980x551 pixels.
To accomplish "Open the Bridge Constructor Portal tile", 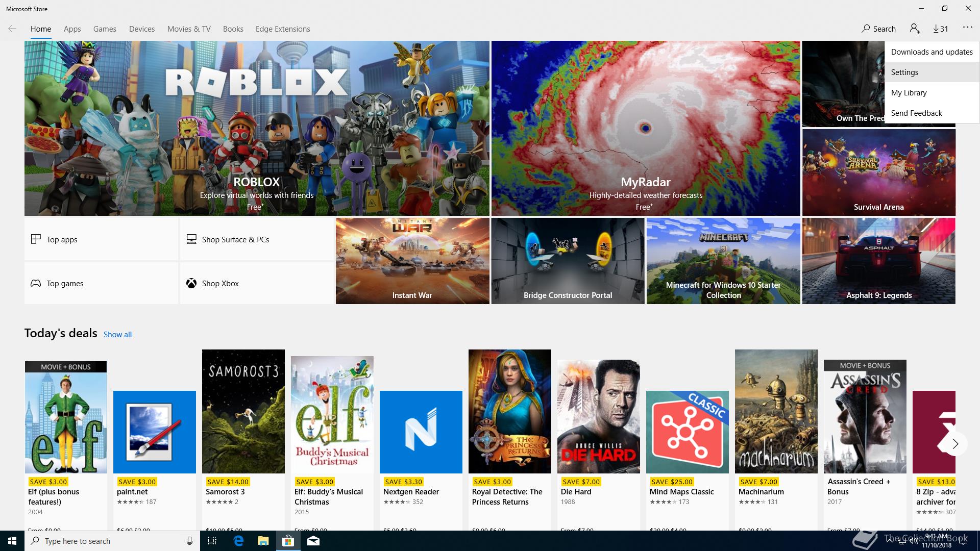I will [568, 261].
